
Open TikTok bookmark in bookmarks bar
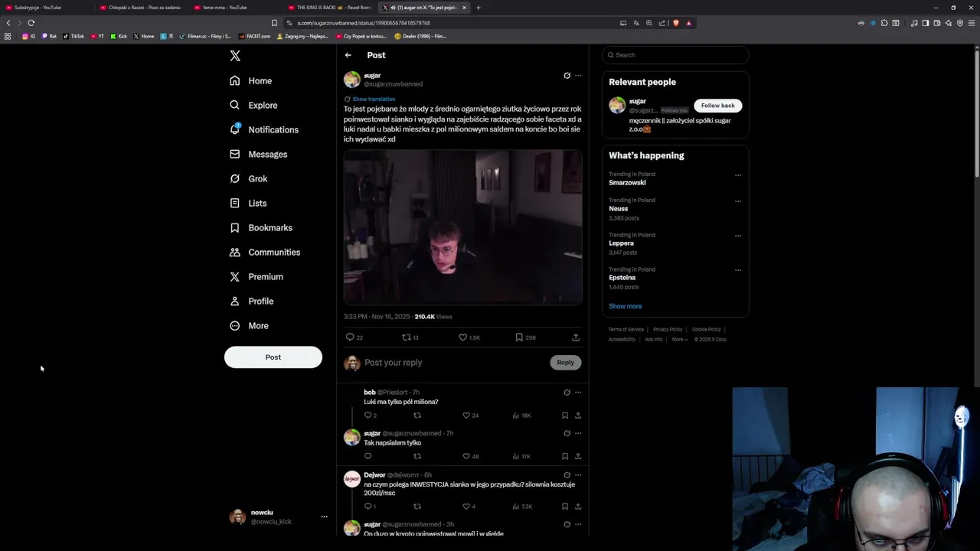(x=73, y=36)
